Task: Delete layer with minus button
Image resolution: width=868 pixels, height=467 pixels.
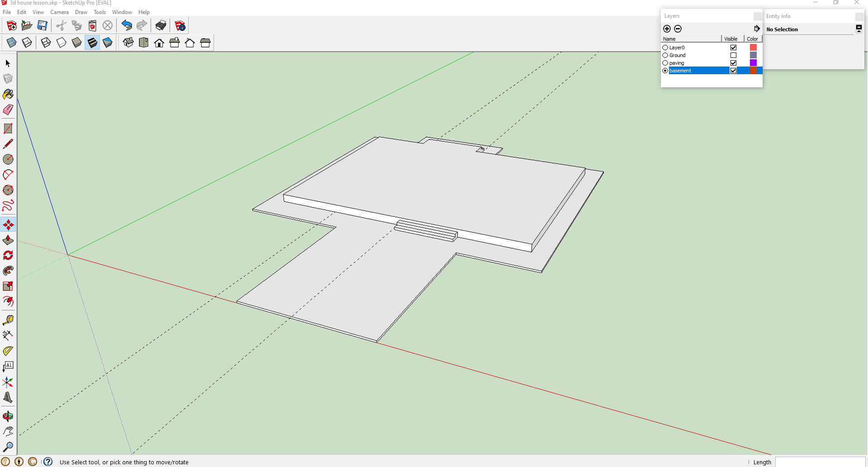Action: tap(678, 29)
